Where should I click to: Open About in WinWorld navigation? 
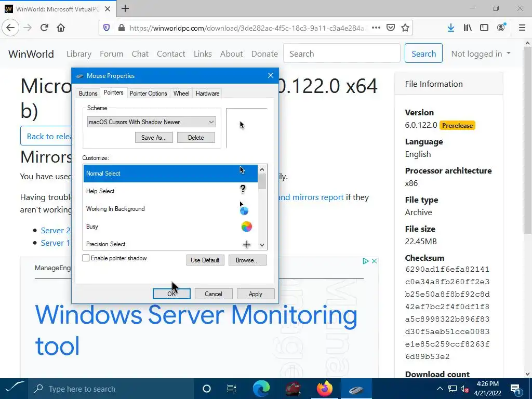pyautogui.click(x=231, y=54)
